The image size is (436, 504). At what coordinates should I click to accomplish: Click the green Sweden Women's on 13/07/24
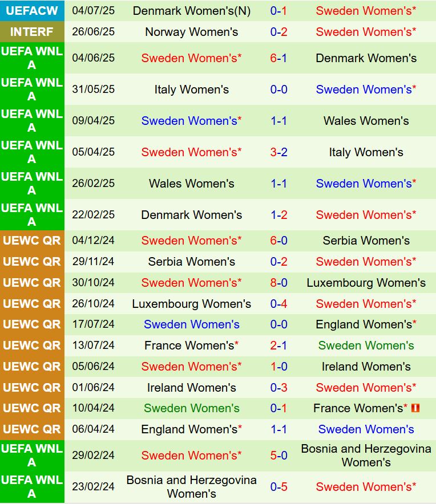tap(366, 346)
